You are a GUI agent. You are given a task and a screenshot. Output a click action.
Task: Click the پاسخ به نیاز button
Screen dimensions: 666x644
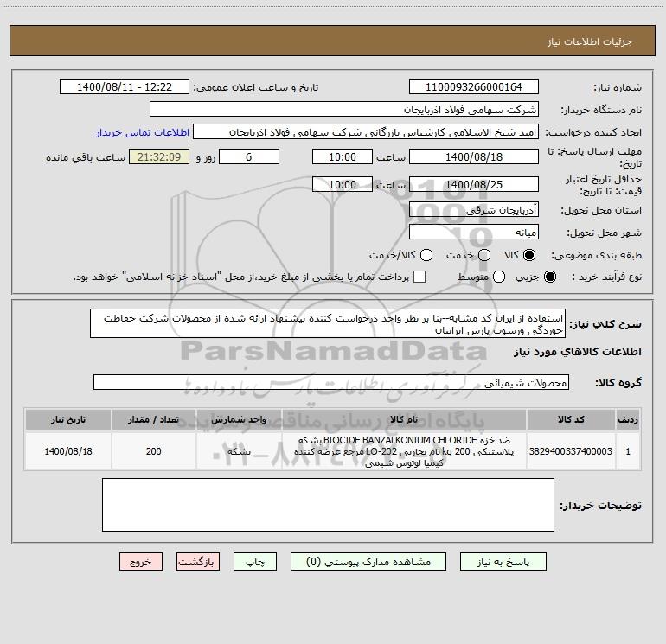[x=503, y=562]
